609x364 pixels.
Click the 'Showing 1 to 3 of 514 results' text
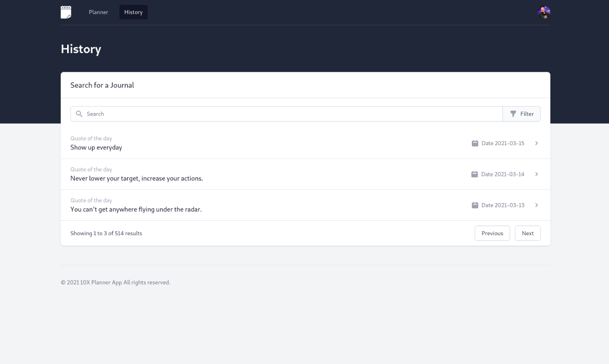pos(106,233)
